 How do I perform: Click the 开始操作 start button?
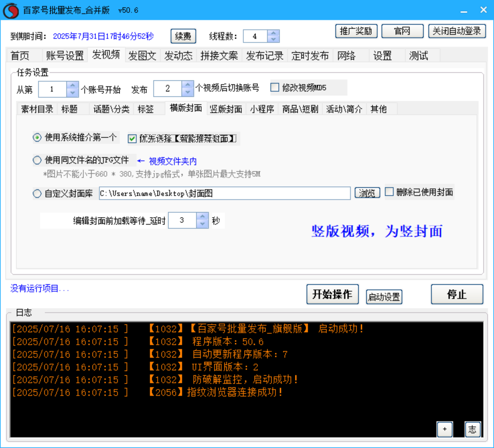(x=332, y=294)
